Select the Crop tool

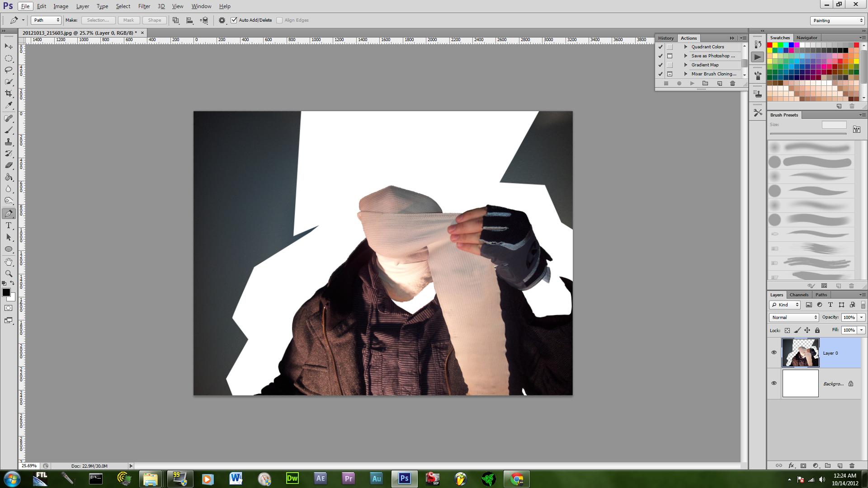click(x=9, y=94)
